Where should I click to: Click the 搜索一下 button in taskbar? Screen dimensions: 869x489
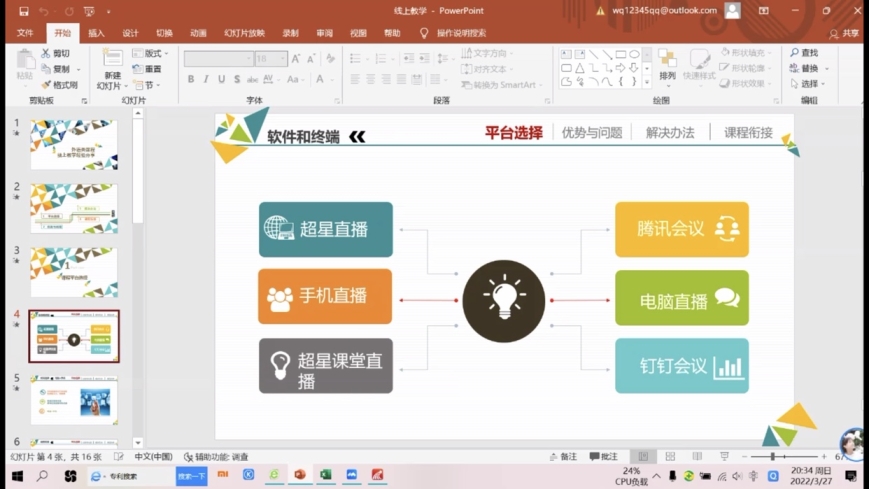click(191, 476)
